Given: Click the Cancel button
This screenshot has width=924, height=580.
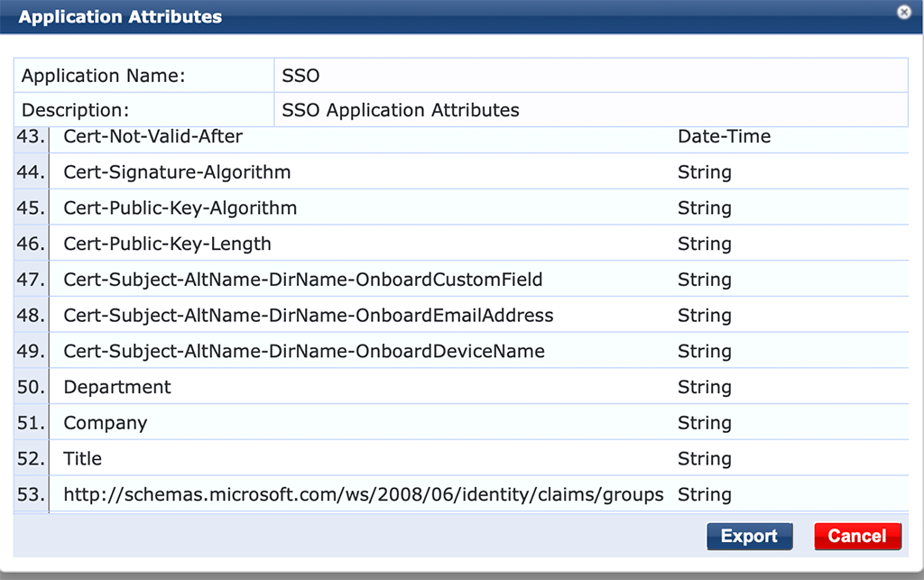Looking at the screenshot, I should pos(857,536).
